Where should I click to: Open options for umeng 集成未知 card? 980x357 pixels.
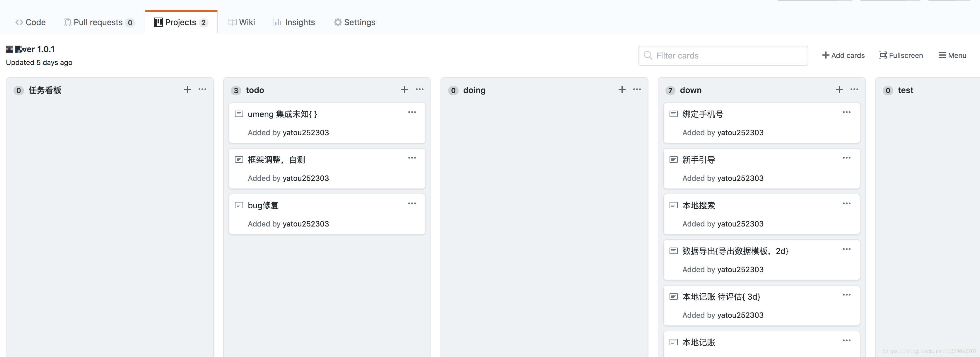(x=412, y=112)
